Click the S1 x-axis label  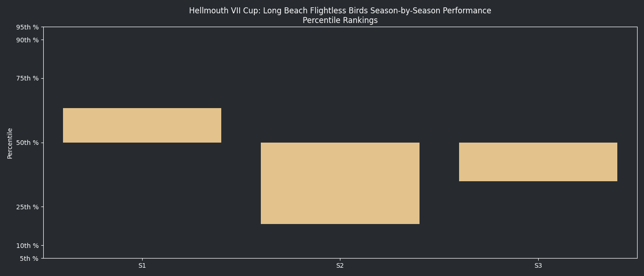142,266
